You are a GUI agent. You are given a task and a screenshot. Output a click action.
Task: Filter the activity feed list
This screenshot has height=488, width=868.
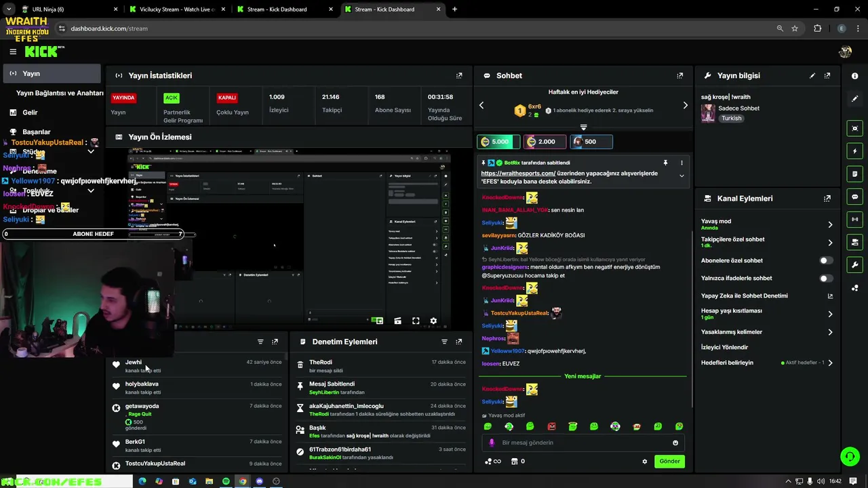coord(260,342)
